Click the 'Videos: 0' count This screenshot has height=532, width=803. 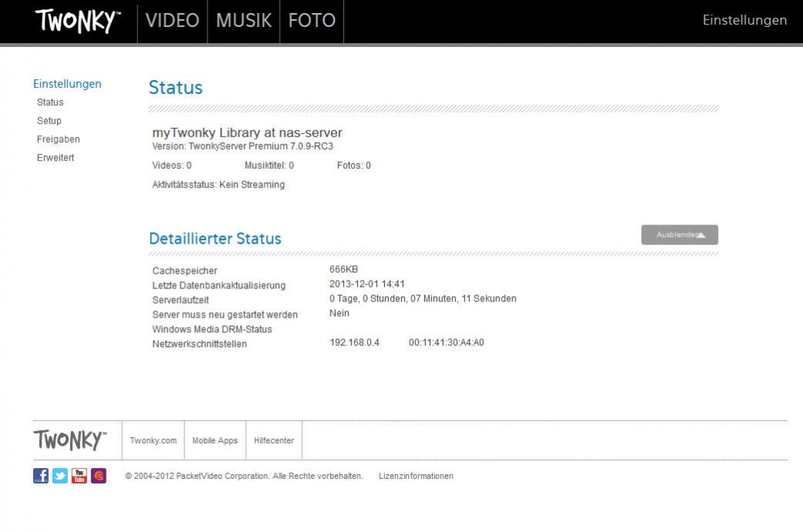click(171, 166)
